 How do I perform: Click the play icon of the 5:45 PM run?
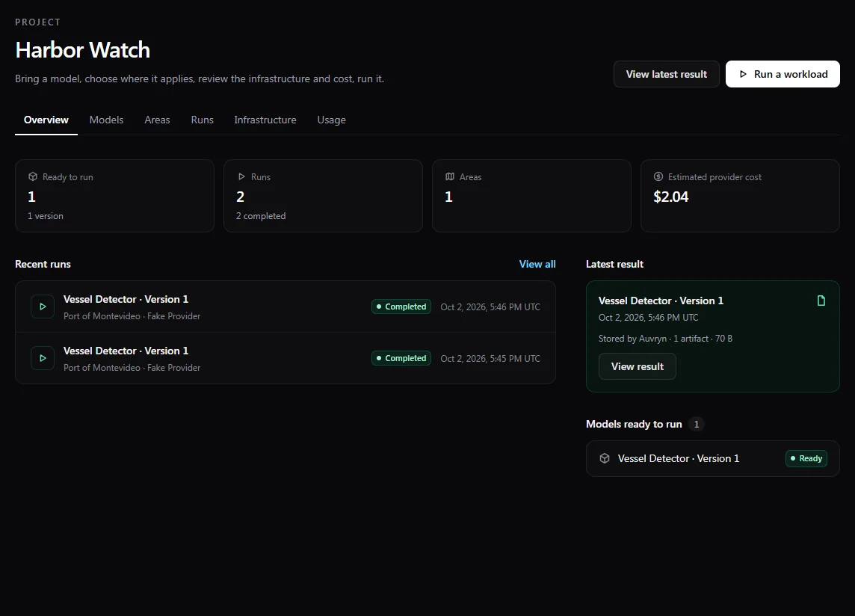click(43, 359)
